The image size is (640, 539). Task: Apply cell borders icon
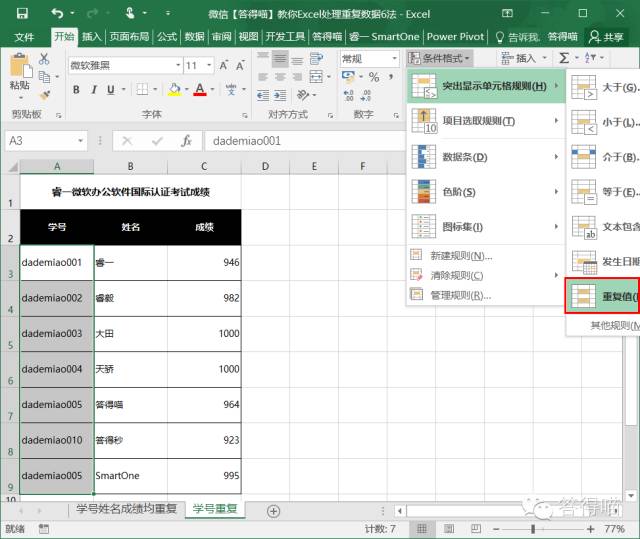tap(142, 89)
